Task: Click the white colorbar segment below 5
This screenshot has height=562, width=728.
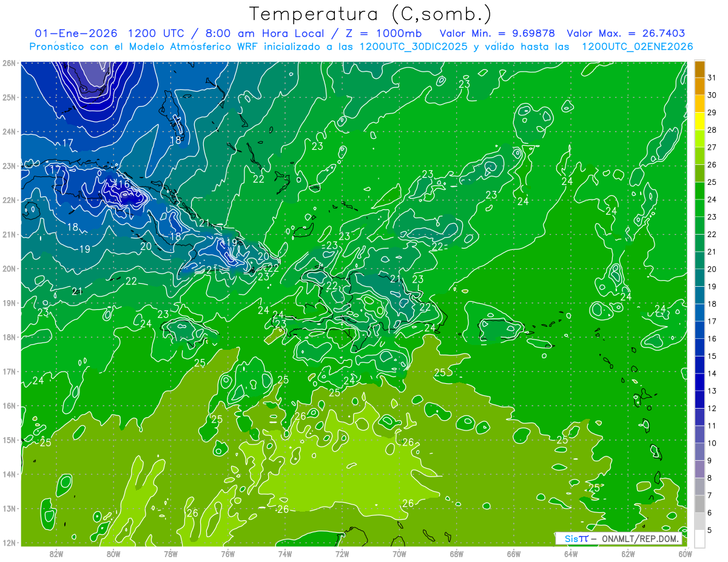Action: (699, 539)
